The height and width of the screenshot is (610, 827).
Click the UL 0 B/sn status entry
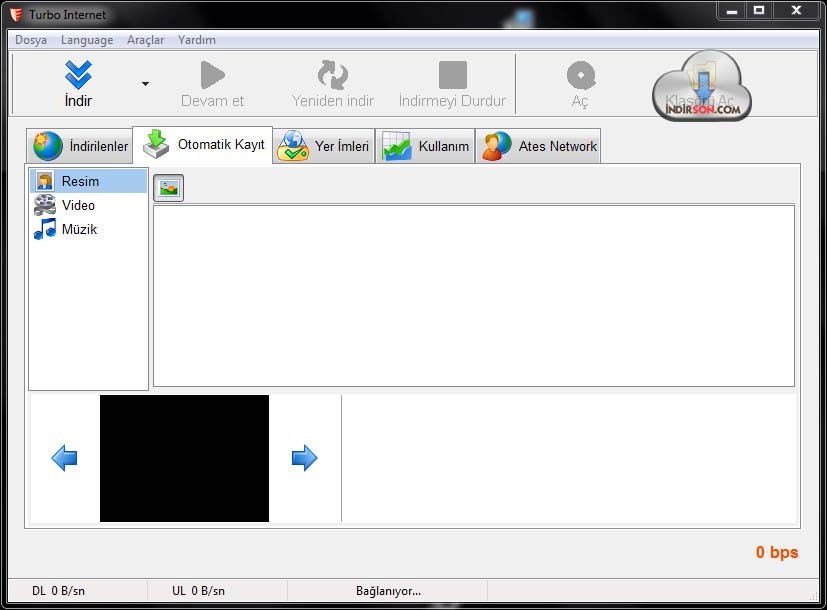click(198, 591)
